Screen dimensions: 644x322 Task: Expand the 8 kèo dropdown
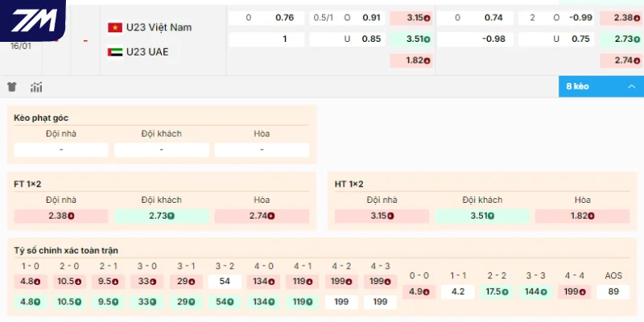601,86
